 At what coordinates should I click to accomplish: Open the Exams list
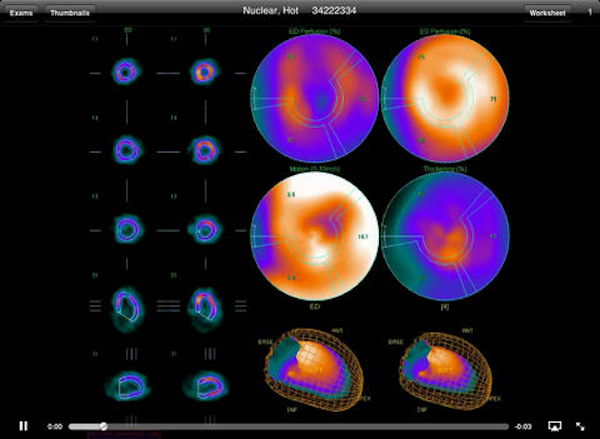coord(22,12)
